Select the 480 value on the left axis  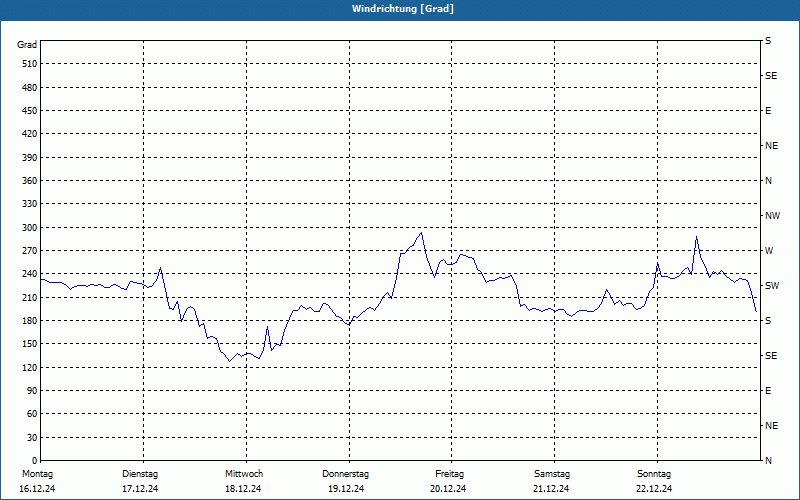(30, 88)
